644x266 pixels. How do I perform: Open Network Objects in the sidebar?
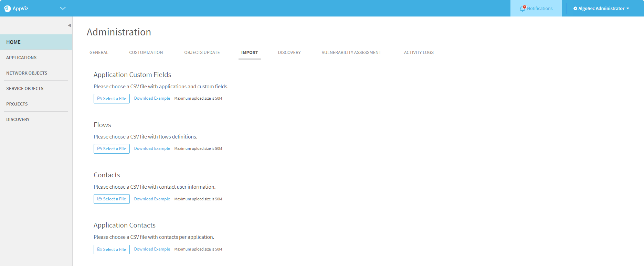[x=27, y=73]
